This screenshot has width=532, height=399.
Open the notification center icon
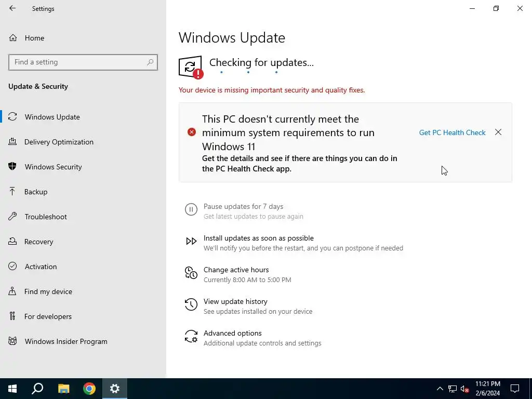[x=515, y=389]
